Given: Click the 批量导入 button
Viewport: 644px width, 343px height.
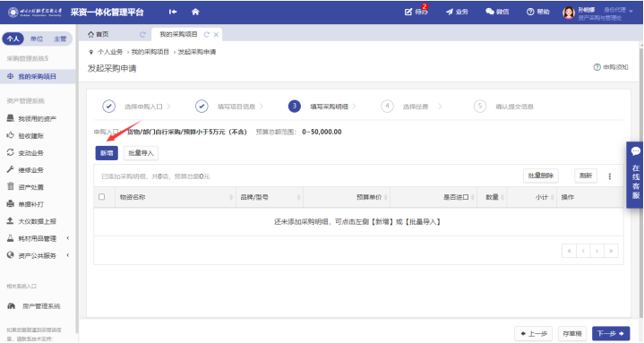Looking at the screenshot, I should pyautogui.click(x=141, y=153).
